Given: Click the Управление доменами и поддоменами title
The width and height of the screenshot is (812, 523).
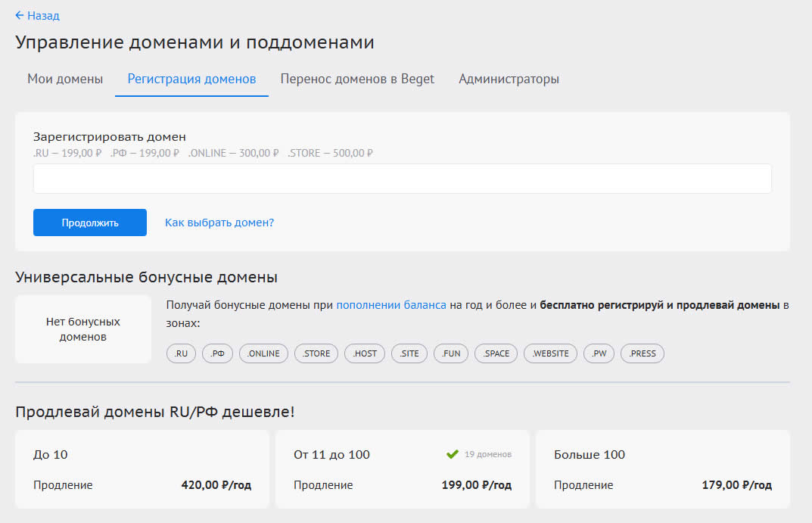Looking at the screenshot, I should point(194,42).
